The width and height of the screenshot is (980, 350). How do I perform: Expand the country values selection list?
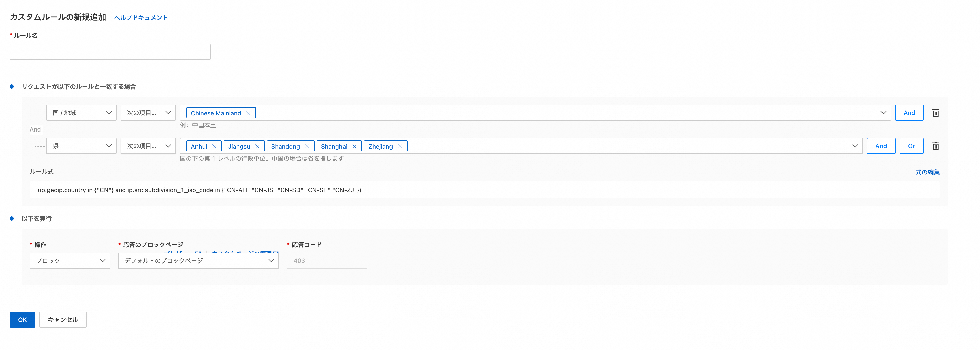[x=883, y=113]
